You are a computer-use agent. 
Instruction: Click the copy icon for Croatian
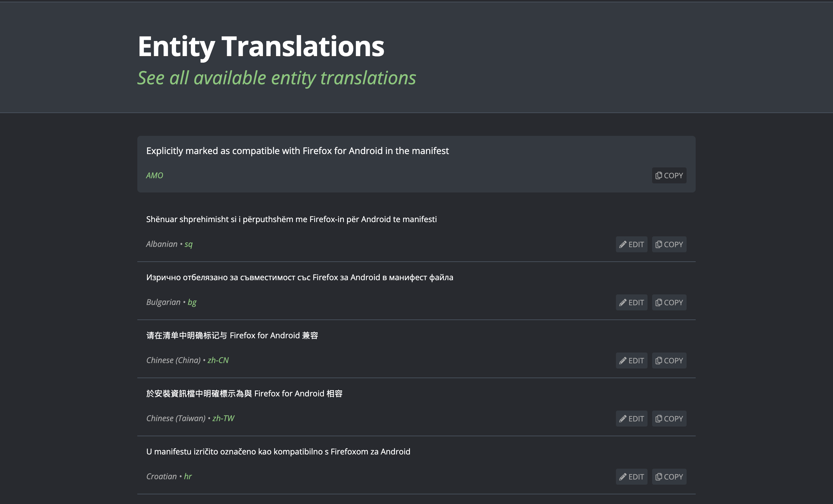659,477
